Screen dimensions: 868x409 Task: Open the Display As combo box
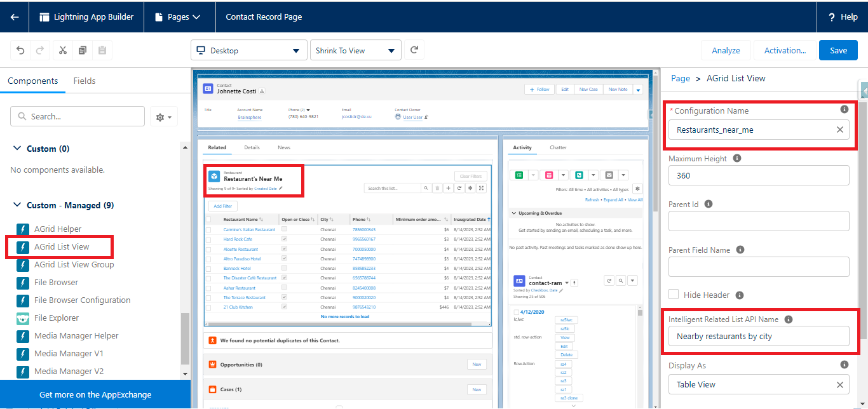point(759,384)
